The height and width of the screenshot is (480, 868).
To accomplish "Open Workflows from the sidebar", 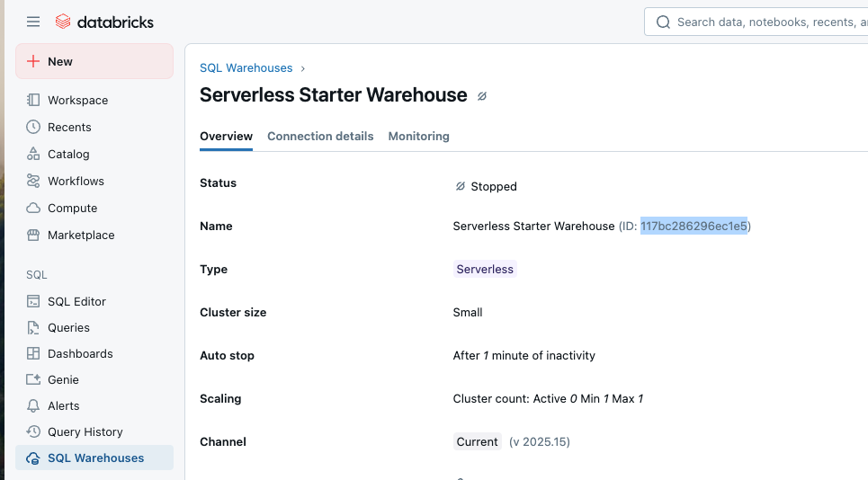I will [x=94, y=182].
